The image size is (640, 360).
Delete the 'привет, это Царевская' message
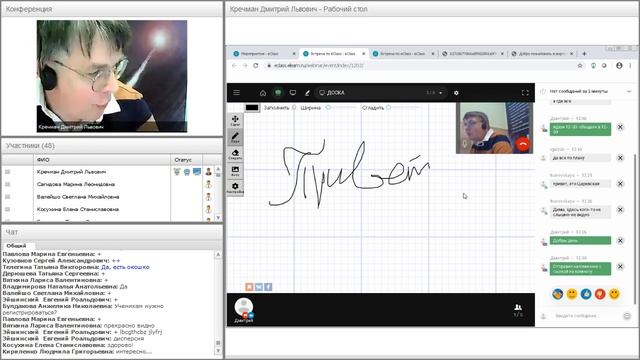point(620,184)
